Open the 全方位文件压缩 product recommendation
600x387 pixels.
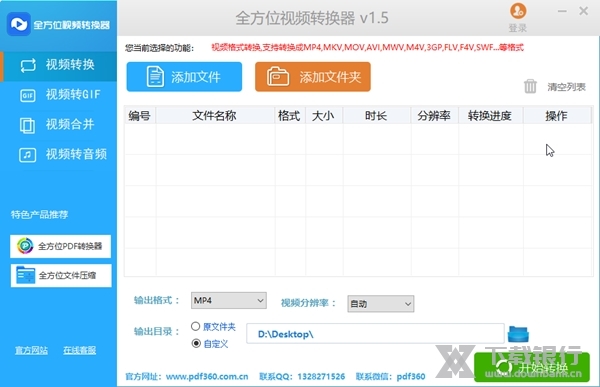click(x=60, y=275)
